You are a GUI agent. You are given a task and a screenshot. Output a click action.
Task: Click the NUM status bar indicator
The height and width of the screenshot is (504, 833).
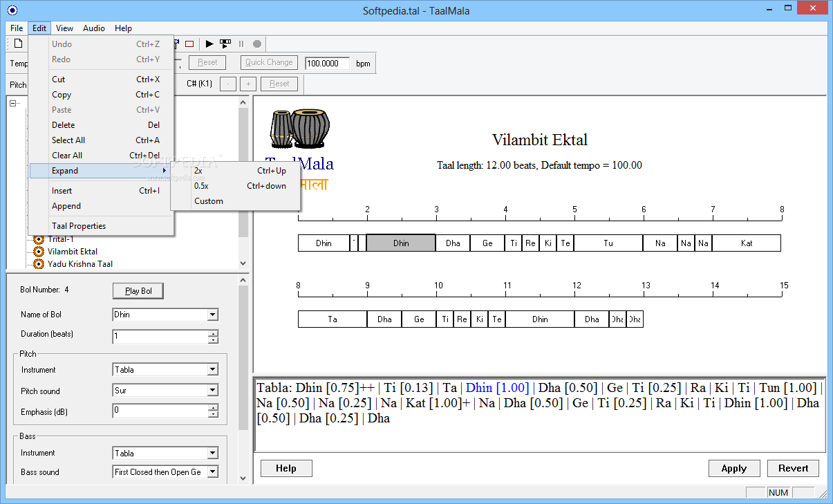(x=778, y=493)
